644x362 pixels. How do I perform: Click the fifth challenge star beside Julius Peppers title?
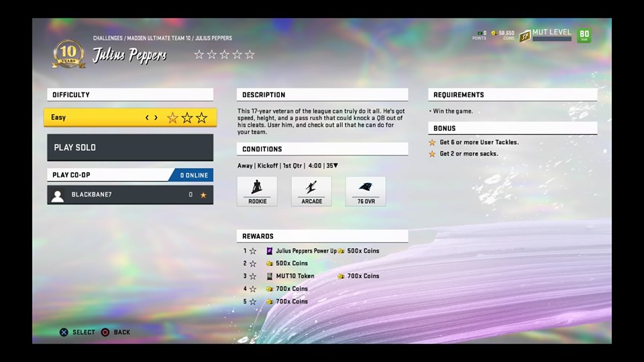250,54
